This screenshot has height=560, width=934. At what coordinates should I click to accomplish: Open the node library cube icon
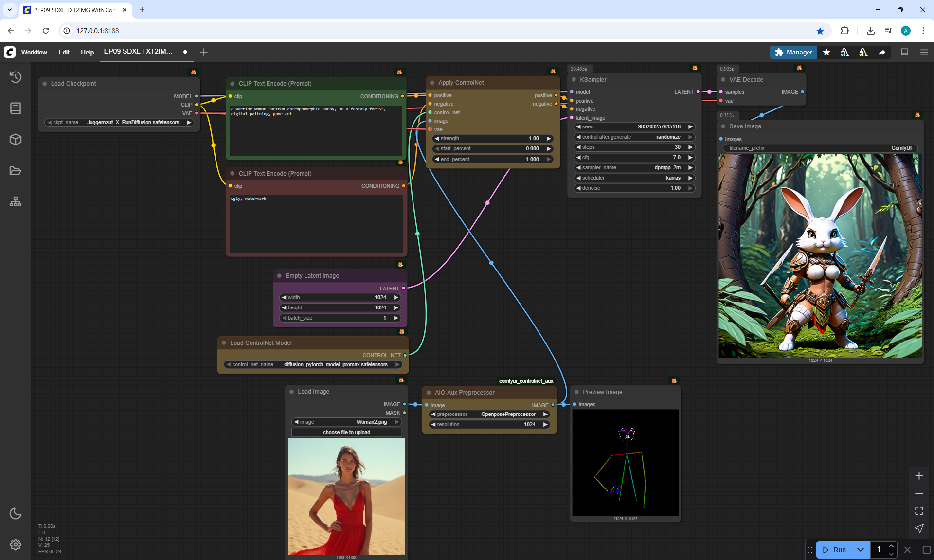(x=16, y=140)
